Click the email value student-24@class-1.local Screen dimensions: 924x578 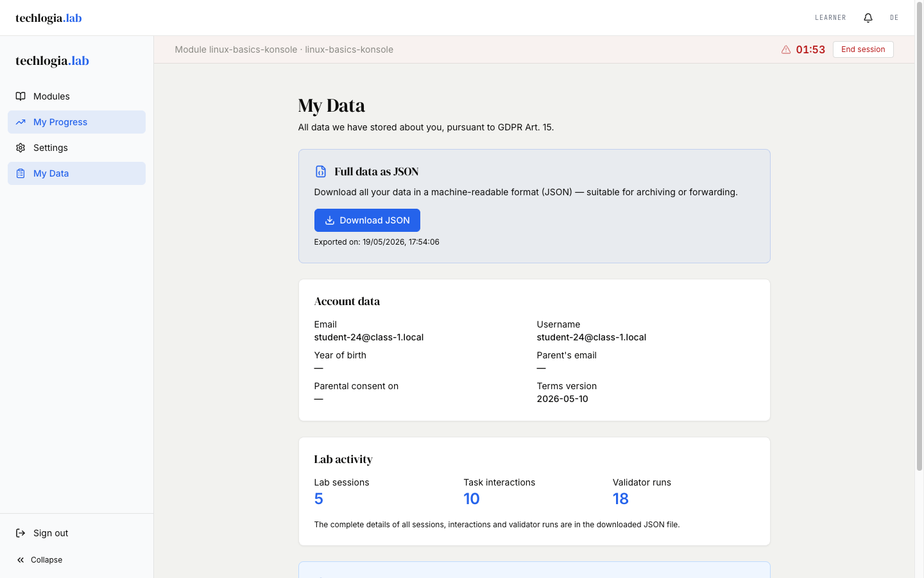click(369, 337)
